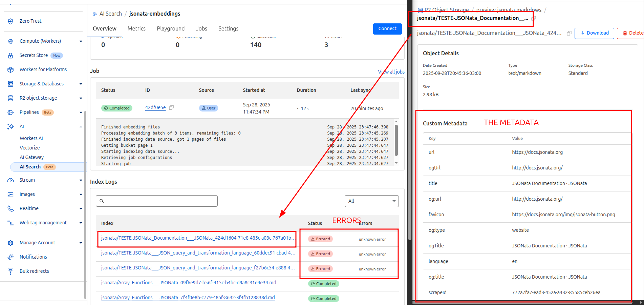Copy the R2 object path
Viewport: 644px width, 305px height.
click(569, 33)
